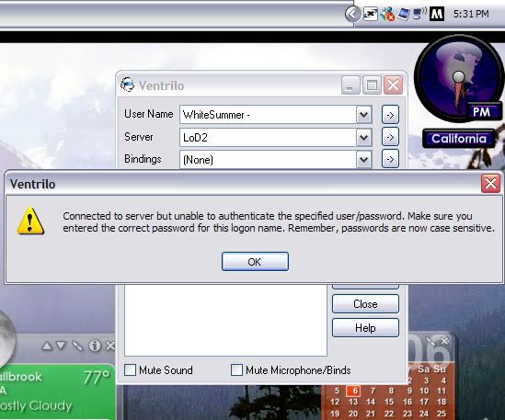Enable the Mute Microphone/Binds checkbox

(x=236, y=369)
